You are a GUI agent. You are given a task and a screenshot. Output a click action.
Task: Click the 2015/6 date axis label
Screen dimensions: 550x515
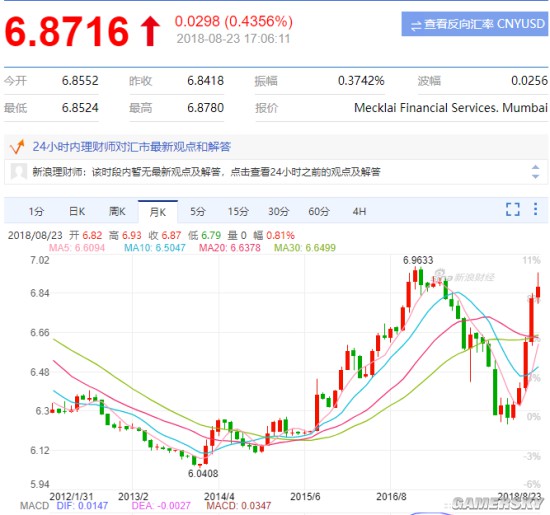pyautogui.click(x=305, y=497)
